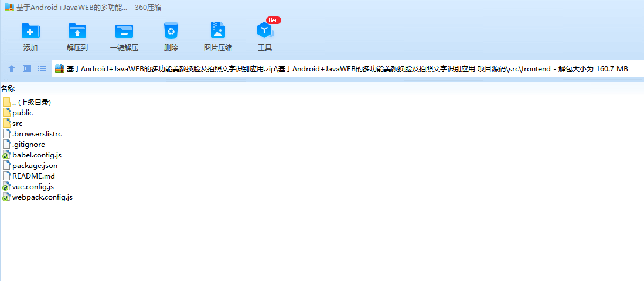This screenshot has width=644, height=281.
Task: Select the '.gitignore' file name
Action: [x=29, y=145]
